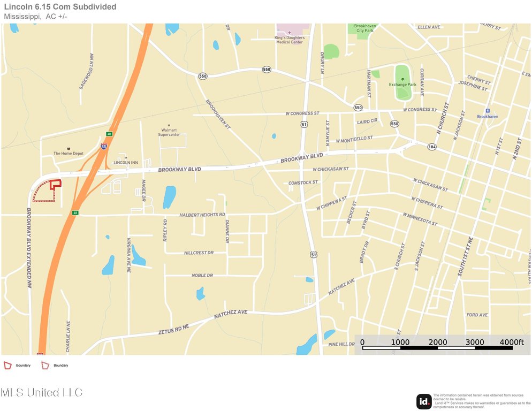Select the solid red parcel on Brookway Blvd
Viewport: 532px width, 411px height.
[56, 184]
